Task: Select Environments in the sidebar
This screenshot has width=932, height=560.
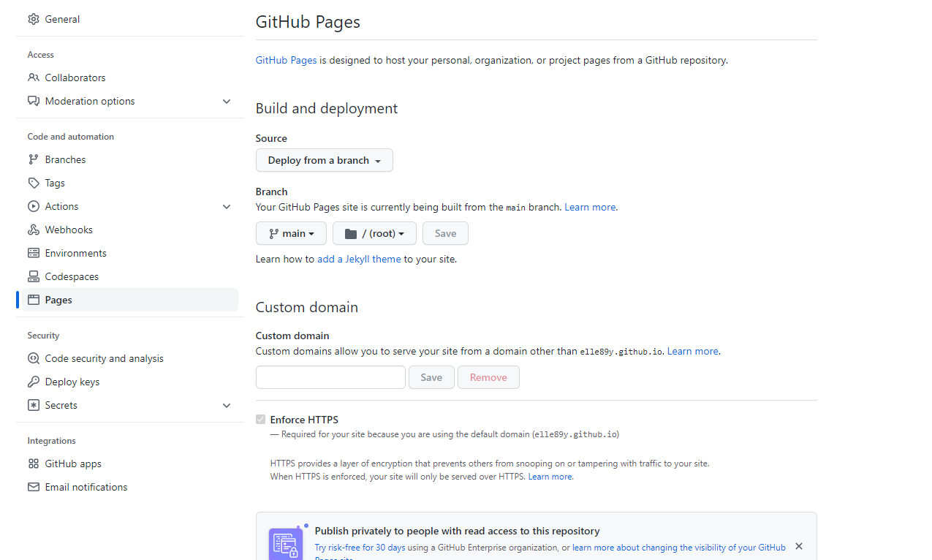Action: click(x=130, y=253)
